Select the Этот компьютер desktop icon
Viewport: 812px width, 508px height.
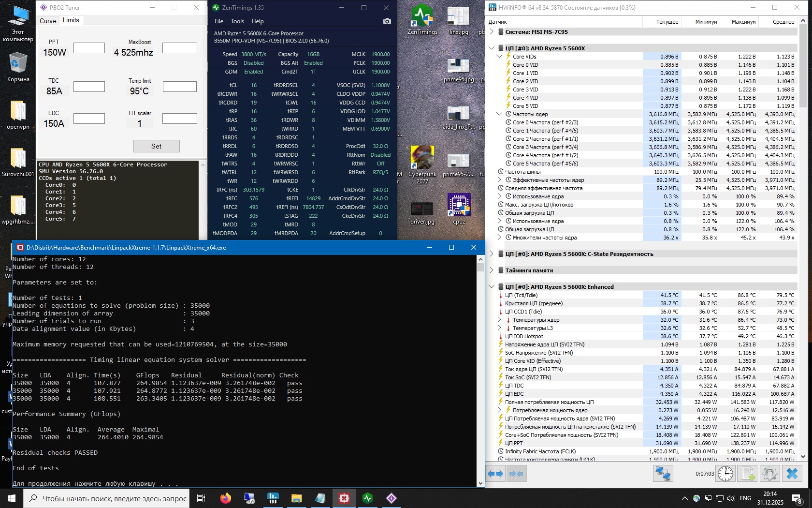click(x=18, y=24)
